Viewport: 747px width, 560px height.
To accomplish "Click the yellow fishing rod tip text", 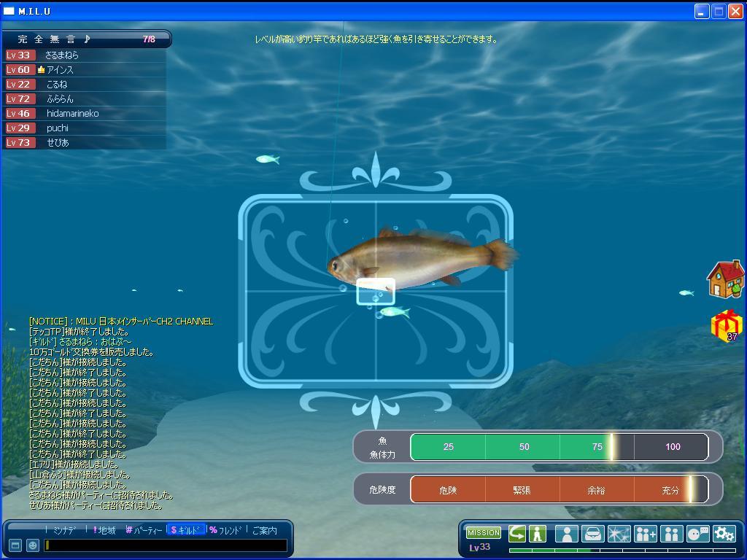I will (376, 39).
